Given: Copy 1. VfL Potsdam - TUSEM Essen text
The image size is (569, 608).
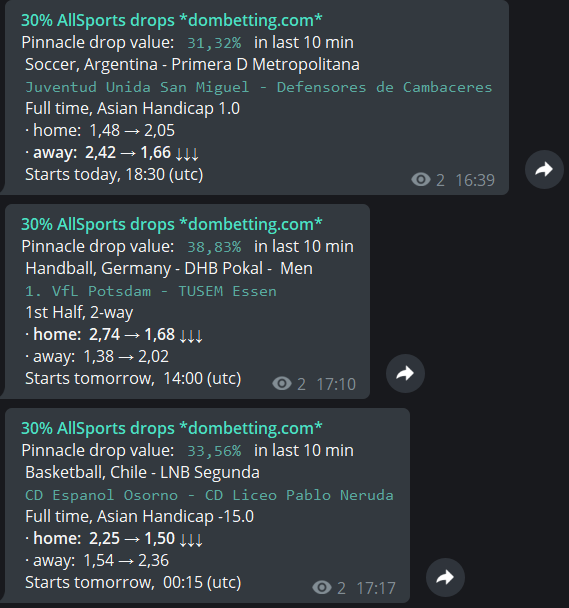Looking at the screenshot, I should click(x=151, y=291).
